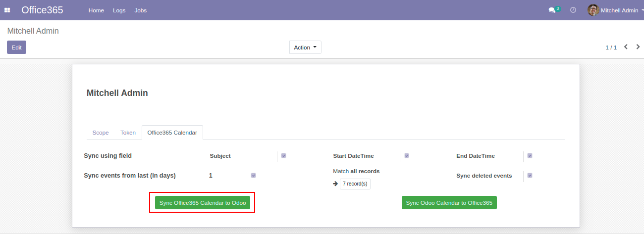644x234 pixels.
Task: Click Sync Odoo Calendar to Office365 button
Action: 449,203
